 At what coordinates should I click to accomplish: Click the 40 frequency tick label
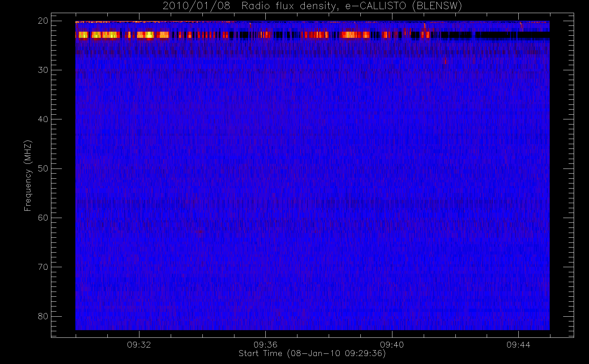tap(43, 119)
